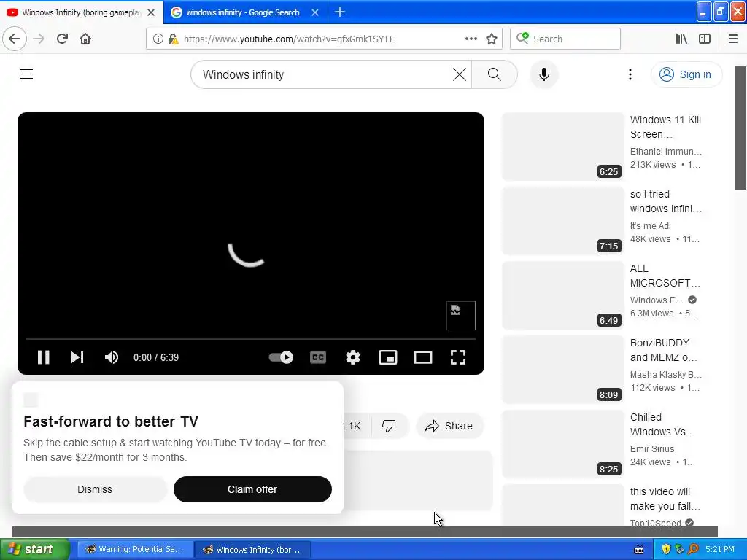Enter full screen with the fullscreen icon
The image size is (747, 560).
[458, 357]
